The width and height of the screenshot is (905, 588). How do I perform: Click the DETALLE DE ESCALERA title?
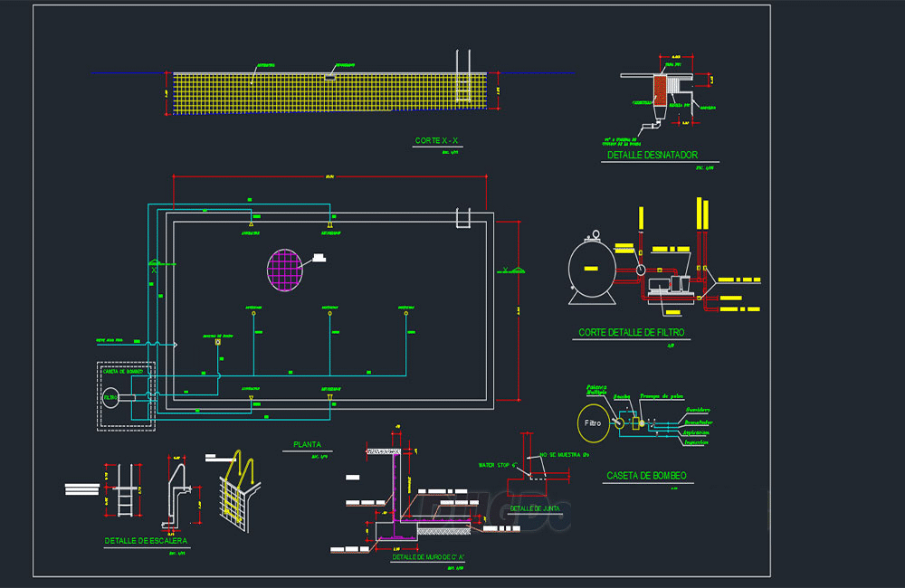pyautogui.click(x=146, y=541)
